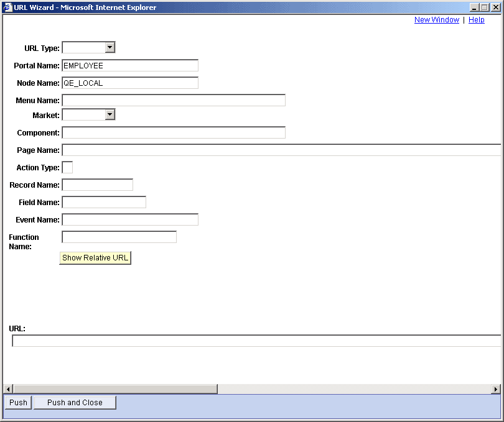Select the Component input field
Viewport: 504px width, 422px height.
point(173,132)
